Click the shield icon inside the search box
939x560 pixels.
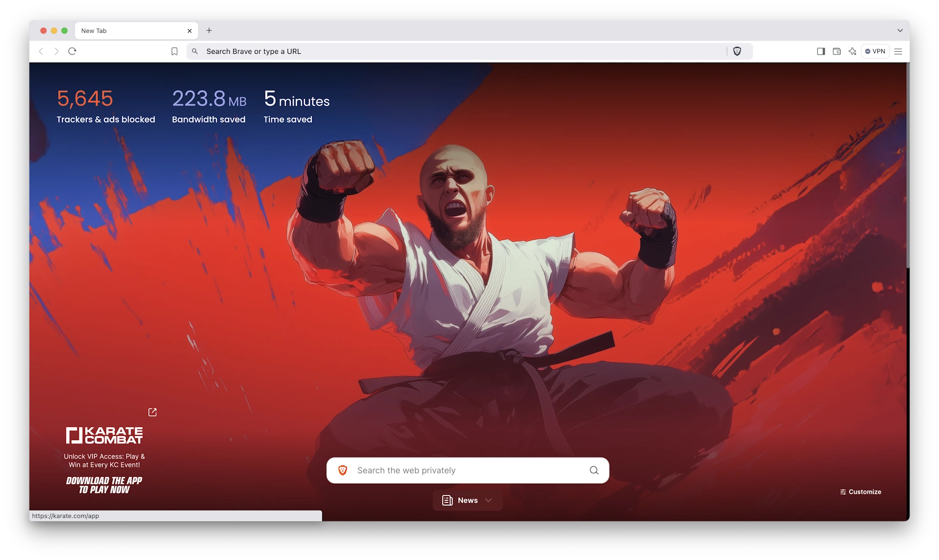coord(343,470)
